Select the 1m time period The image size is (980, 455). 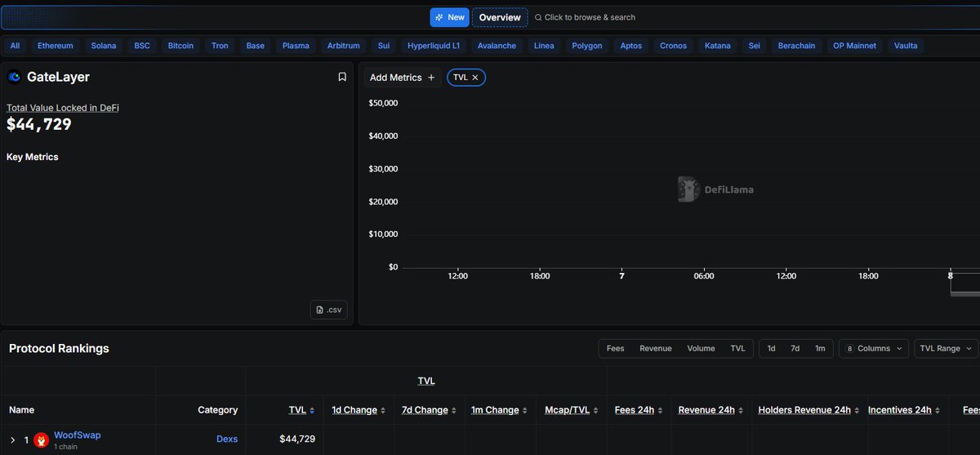tap(820, 348)
